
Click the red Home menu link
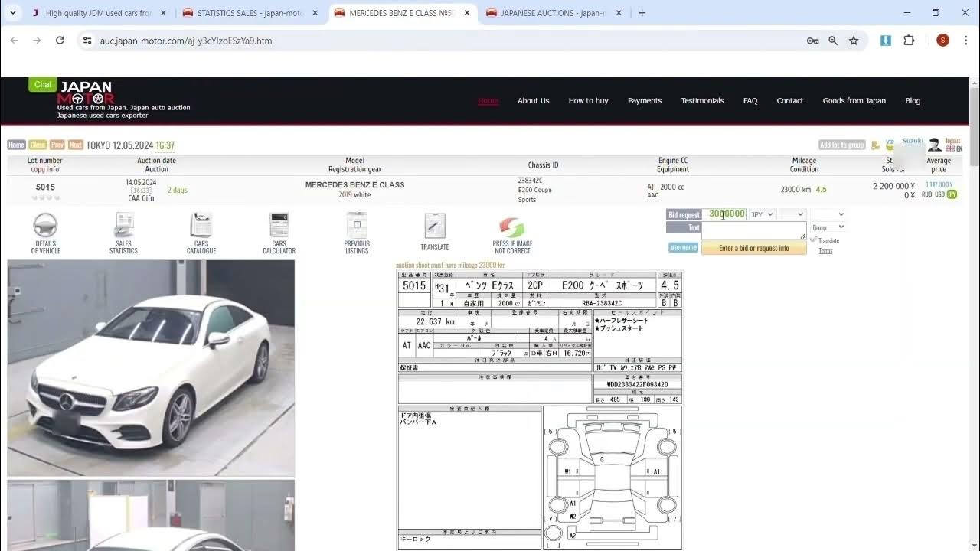coord(488,101)
